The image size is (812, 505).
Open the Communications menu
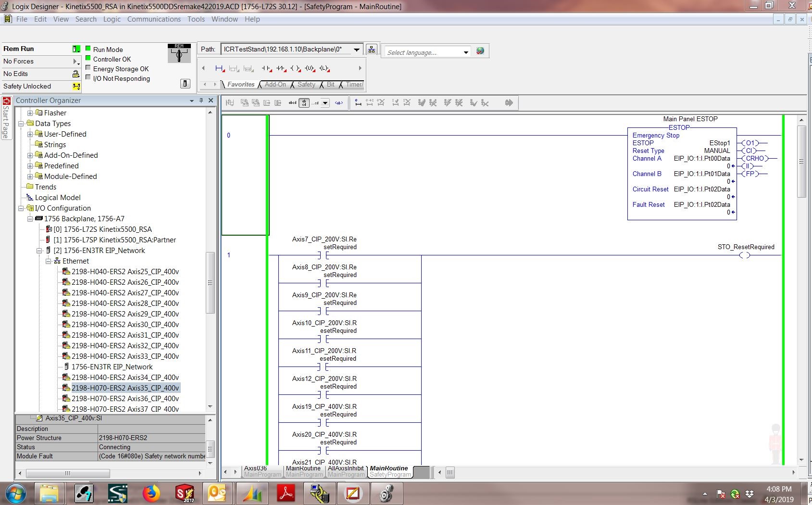coord(154,19)
